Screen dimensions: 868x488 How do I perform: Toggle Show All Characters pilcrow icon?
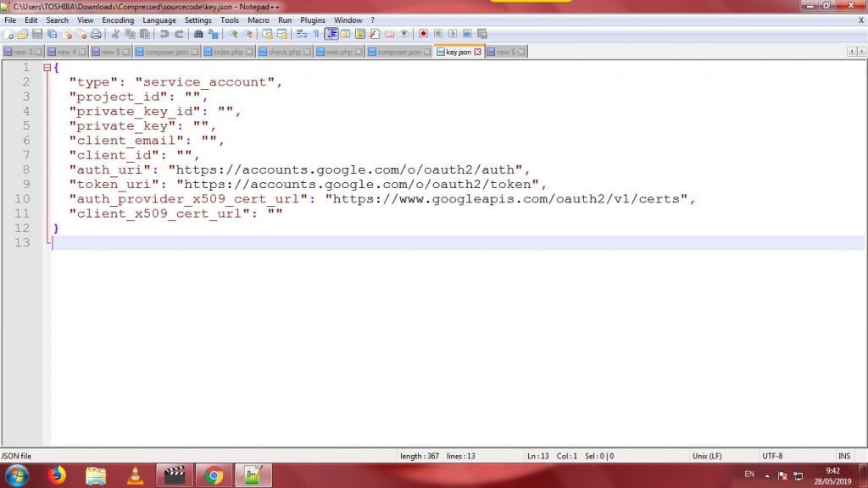click(316, 34)
